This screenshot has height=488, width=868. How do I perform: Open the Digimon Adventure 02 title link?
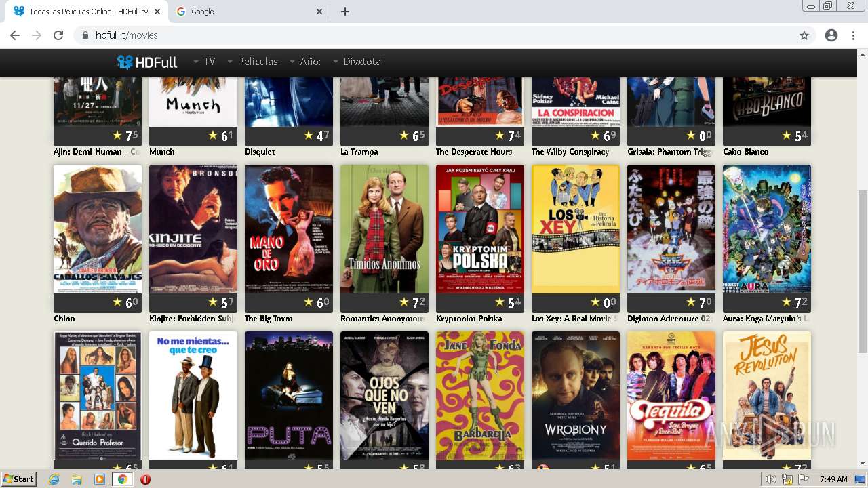click(670, 319)
